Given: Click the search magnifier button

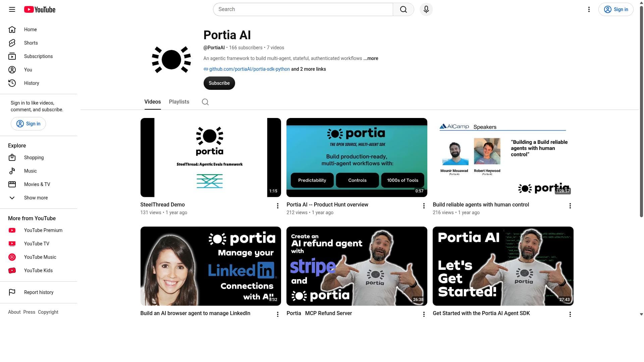Looking at the screenshot, I should point(404,9).
